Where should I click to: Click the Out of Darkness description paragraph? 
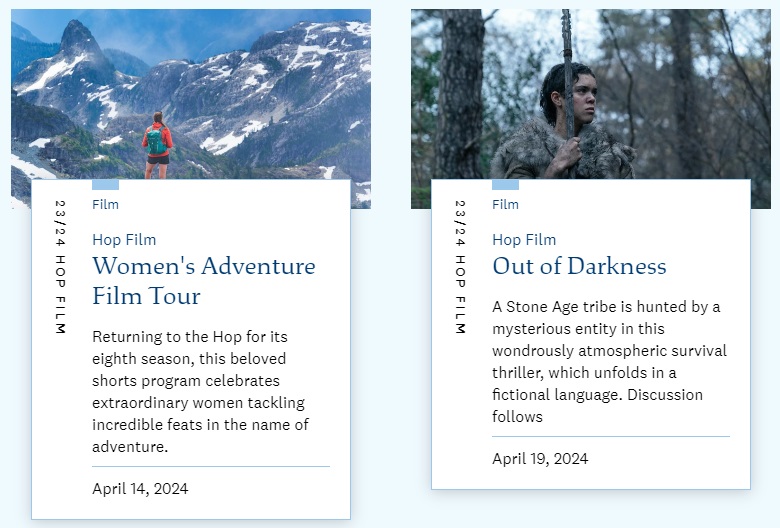pyautogui.click(x=608, y=361)
